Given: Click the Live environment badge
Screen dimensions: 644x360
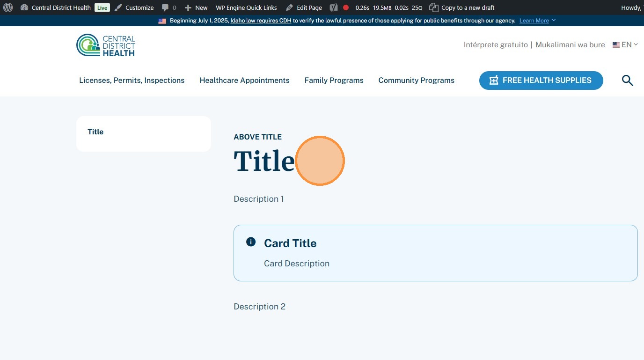Looking at the screenshot, I should [102, 7].
